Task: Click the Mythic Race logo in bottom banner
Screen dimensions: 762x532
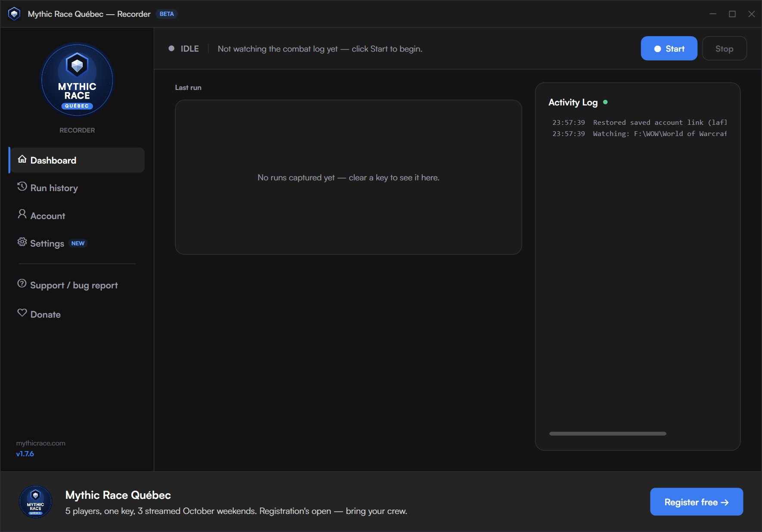Action: point(35,502)
